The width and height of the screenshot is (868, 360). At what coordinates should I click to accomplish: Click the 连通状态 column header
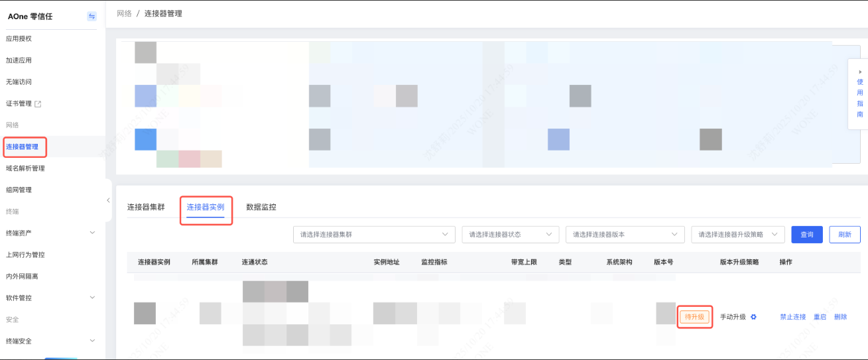[x=255, y=263]
